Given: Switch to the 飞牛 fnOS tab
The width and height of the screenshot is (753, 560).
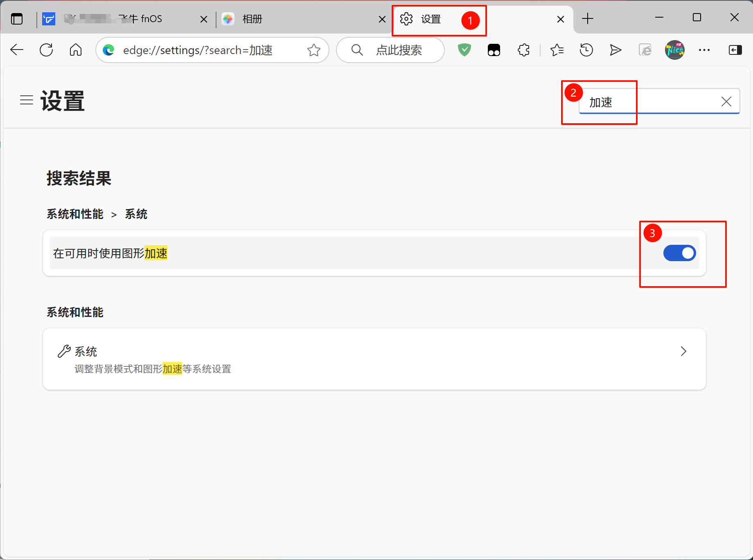Looking at the screenshot, I should click(126, 19).
